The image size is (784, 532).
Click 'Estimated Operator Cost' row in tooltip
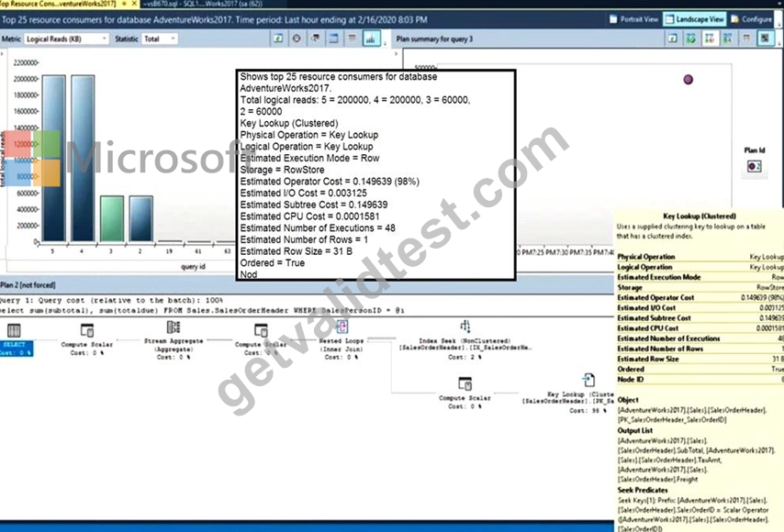[x=700, y=298]
